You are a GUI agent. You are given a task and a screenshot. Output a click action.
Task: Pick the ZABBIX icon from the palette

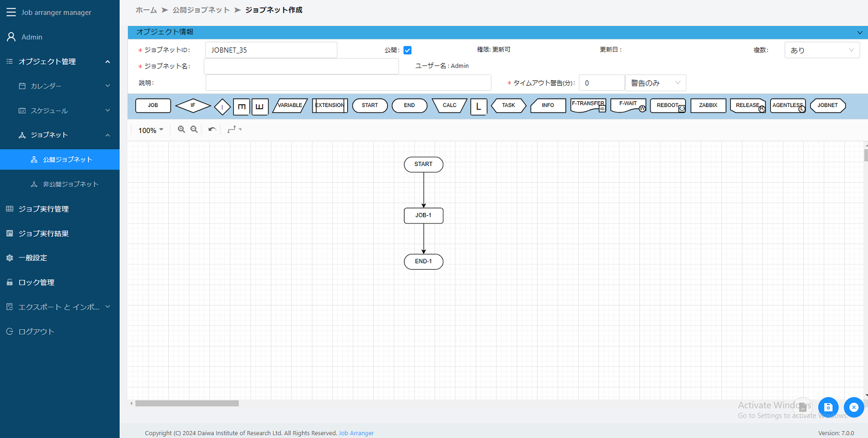708,105
